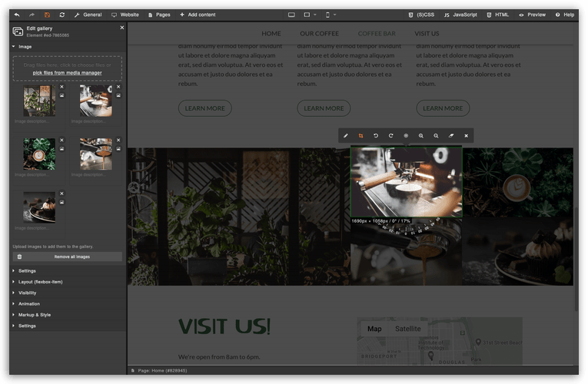Close the Edit gallery panel
The width and height of the screenshot is (588, 384).
pyautogui.click(x=122, y=28)
